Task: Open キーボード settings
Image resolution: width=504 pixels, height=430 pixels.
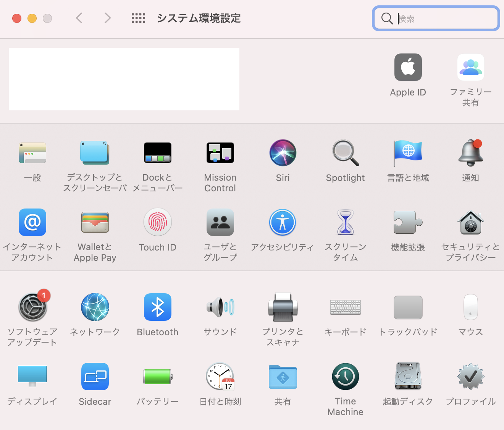Action: pyautogui.click(x=345, y=307)
